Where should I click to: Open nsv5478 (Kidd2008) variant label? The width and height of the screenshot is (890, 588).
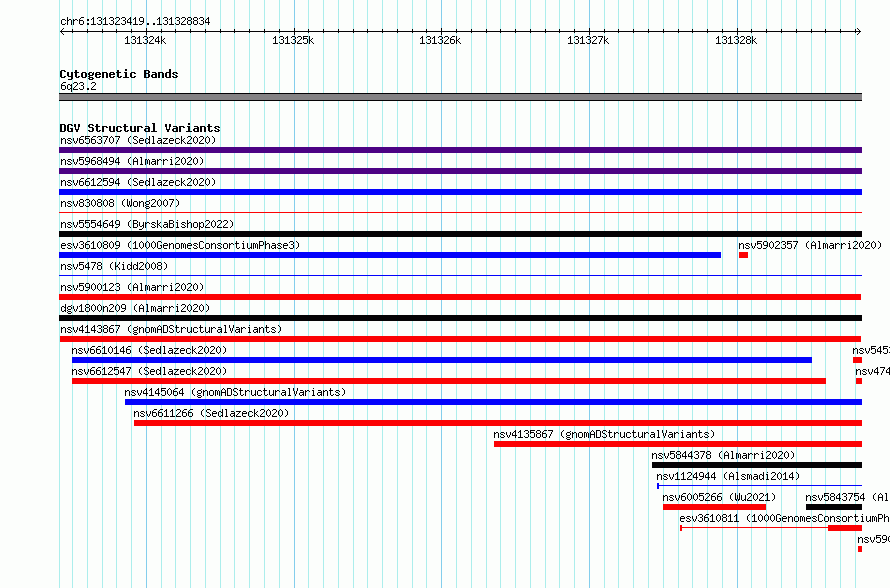pos(114,266)
